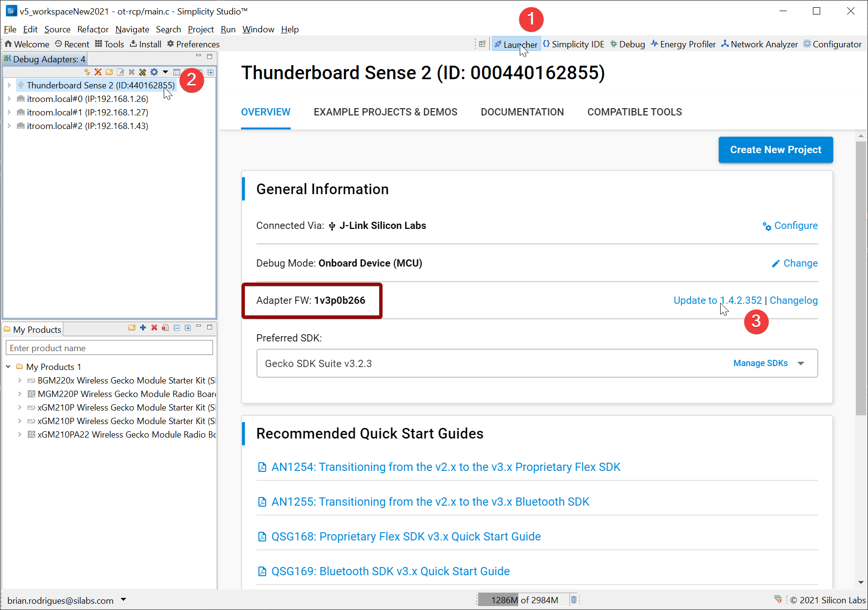Click the Create New Project button
The height and width of the screenshot is (610, 868).
pos(775,150)
